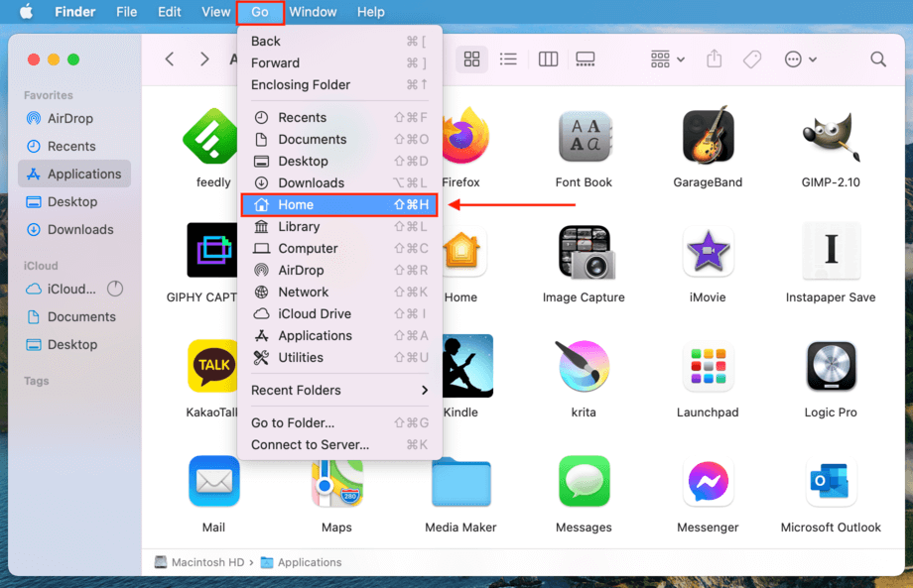This screenshot has width=913, height=588.
Task: Go forward with the toolbar forward chevron
Action: pyautogui.click(x=204, y=59)
